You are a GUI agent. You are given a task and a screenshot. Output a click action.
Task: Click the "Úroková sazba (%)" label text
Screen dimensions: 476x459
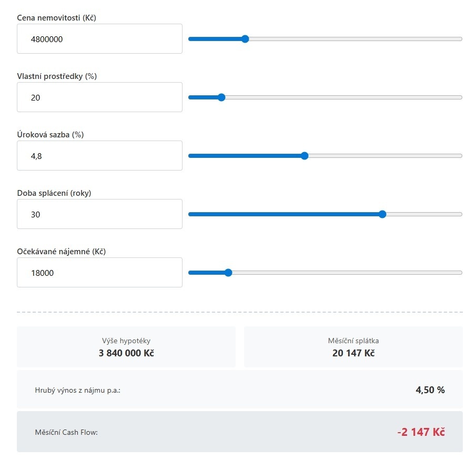tap(50, 135)
